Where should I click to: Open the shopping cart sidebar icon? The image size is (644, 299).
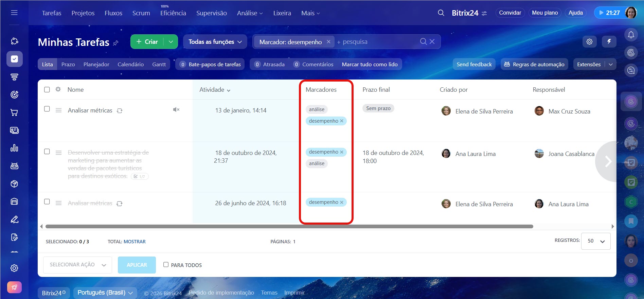coord(14,112)
